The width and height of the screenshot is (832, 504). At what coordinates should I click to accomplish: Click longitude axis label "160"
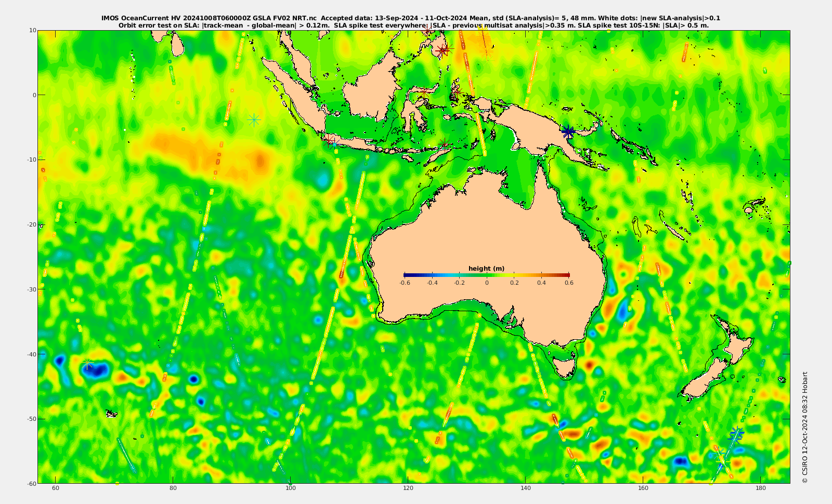[643, 488]
